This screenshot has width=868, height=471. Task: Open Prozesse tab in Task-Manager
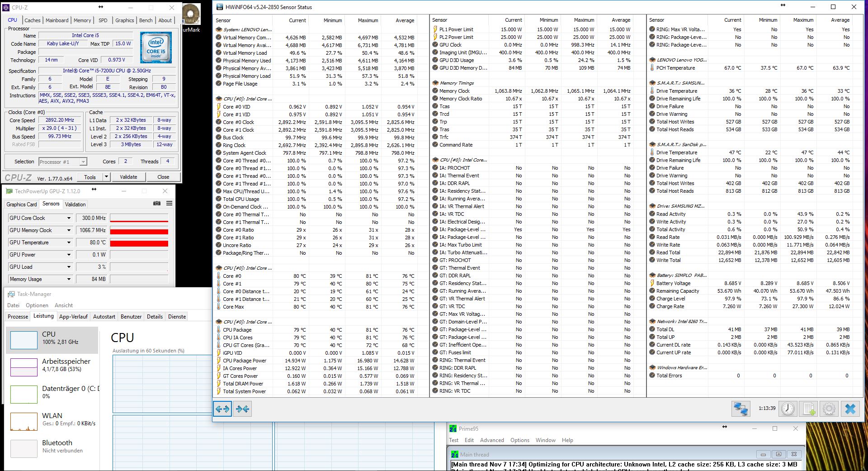click(x=18, y=317)
